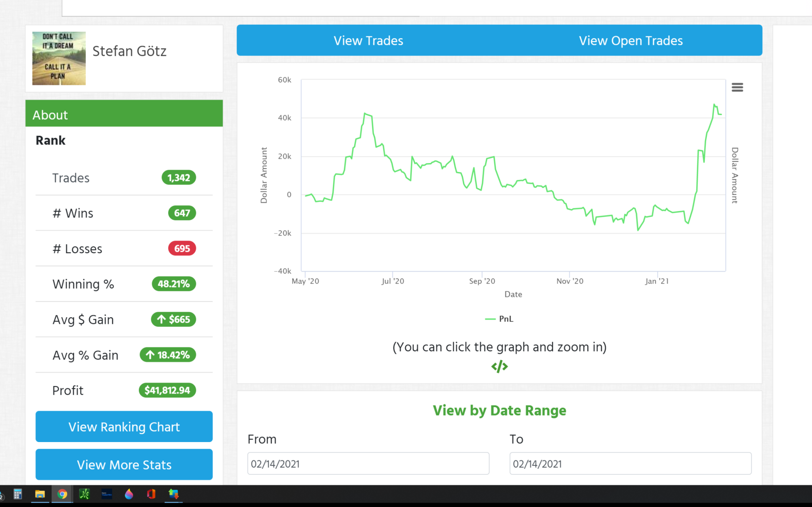Open the chart hamburger context menu

click(x=737, y=87)
